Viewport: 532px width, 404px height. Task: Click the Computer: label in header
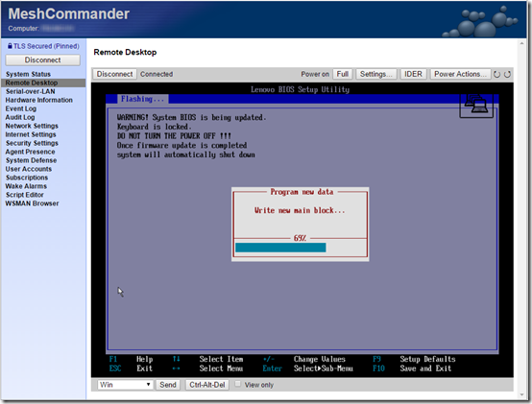23,29
